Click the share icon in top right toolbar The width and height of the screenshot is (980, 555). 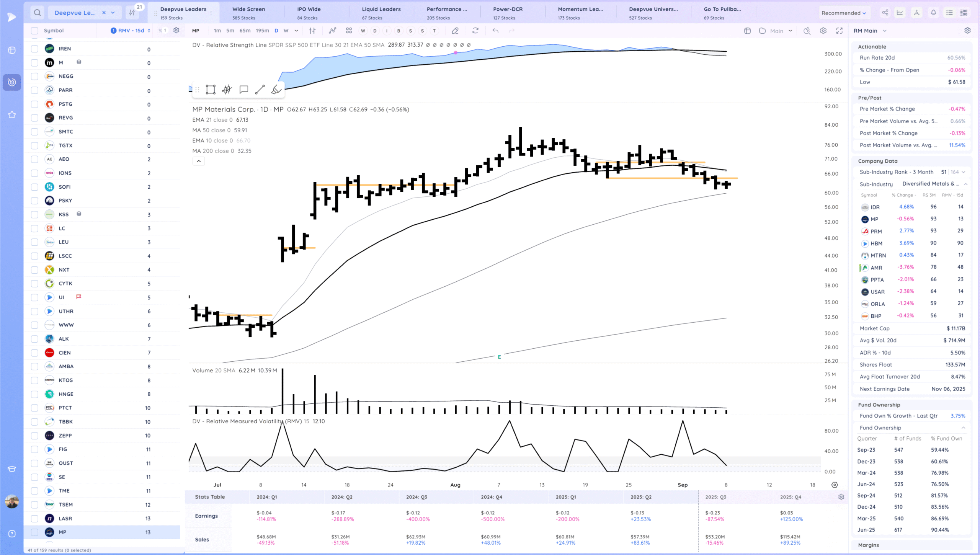tap(885, 13)
